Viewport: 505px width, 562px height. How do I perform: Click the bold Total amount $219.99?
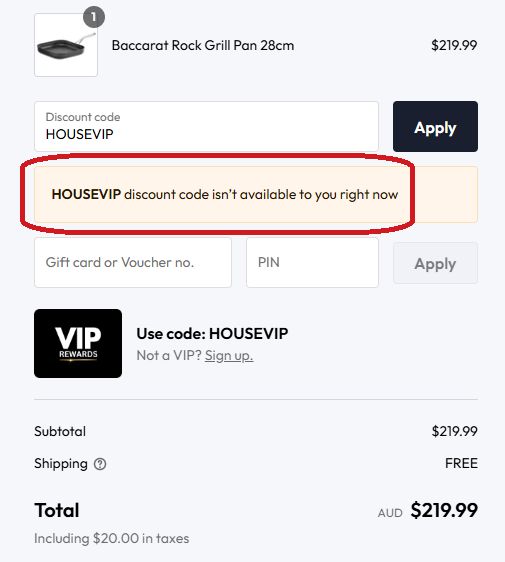pos(444,510)
